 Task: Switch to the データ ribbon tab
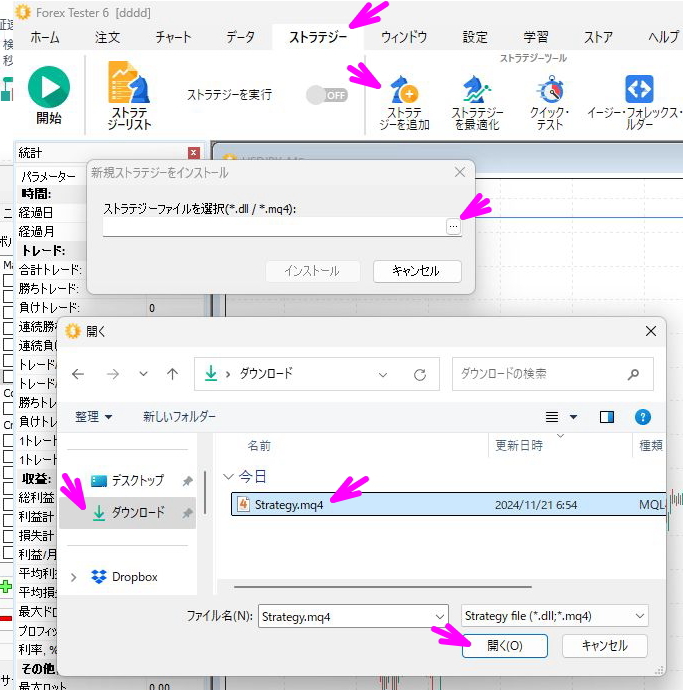click(x=240, y=37)
